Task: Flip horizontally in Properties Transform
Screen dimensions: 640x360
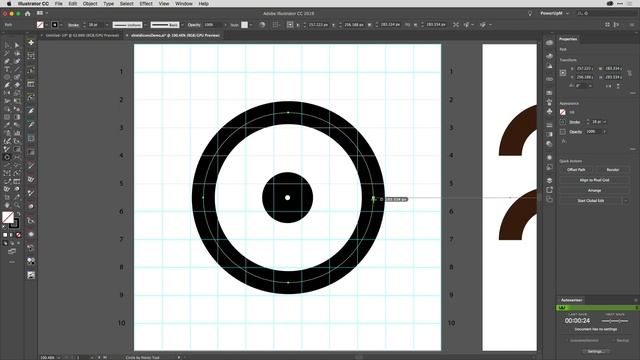Action: [609, 86]
